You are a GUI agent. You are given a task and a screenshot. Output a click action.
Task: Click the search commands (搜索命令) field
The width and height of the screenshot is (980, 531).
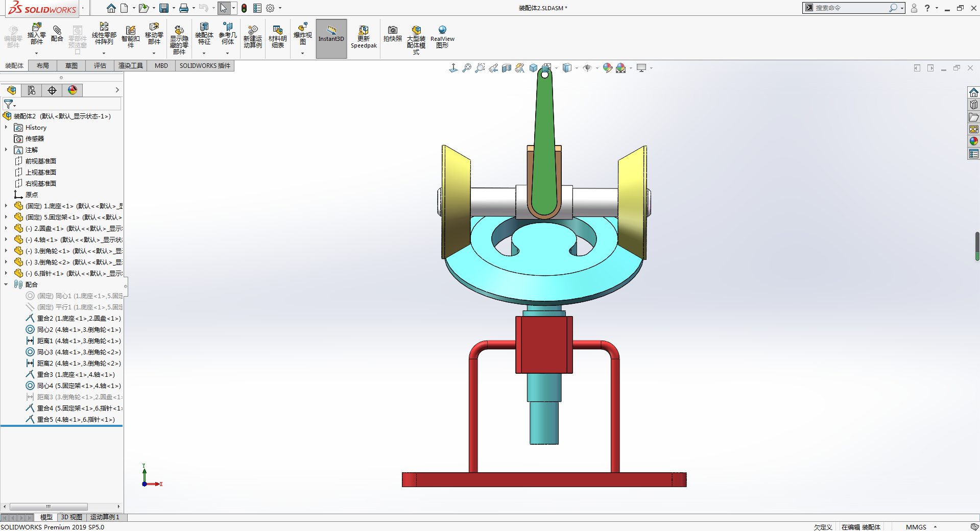tap(850, 8)
